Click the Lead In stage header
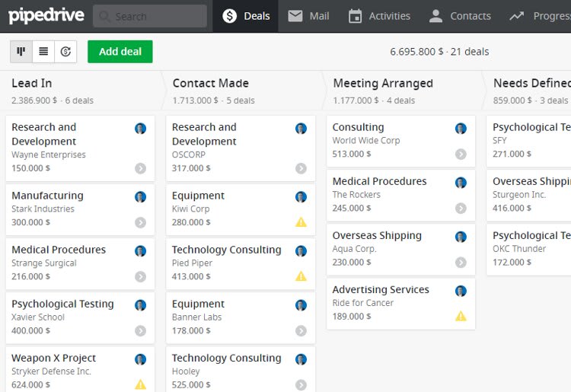The image size is (571, 392). (x=81, y=91)
